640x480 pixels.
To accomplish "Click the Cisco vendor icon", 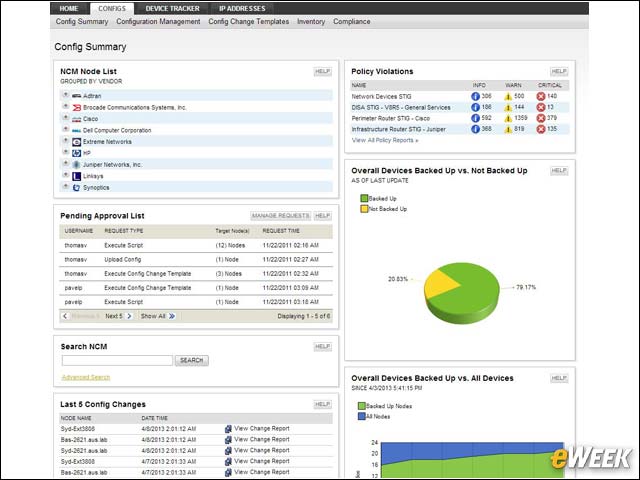I will (x=76, y=119).
